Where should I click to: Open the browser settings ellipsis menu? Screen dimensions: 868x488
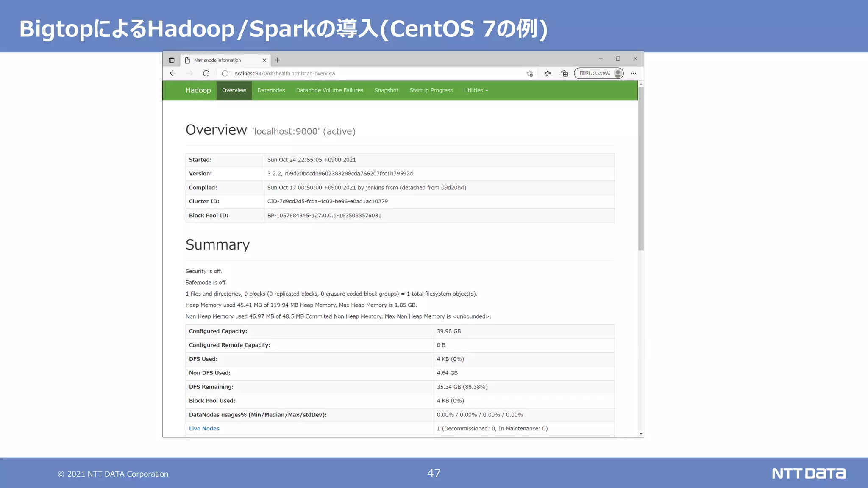633,73
